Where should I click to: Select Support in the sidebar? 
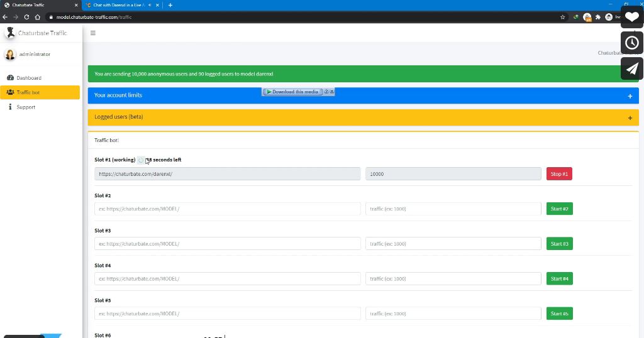(x=26, y=107)
